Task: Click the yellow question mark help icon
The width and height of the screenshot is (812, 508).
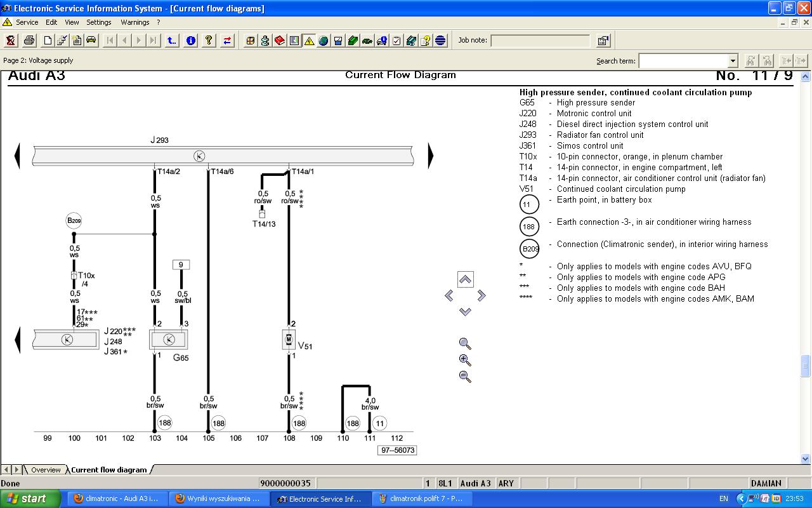Action: click(x=209, y=41)
